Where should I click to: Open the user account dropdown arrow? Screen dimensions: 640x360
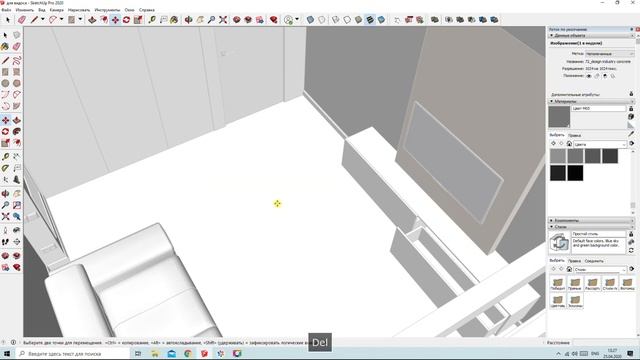coord(297,19)
